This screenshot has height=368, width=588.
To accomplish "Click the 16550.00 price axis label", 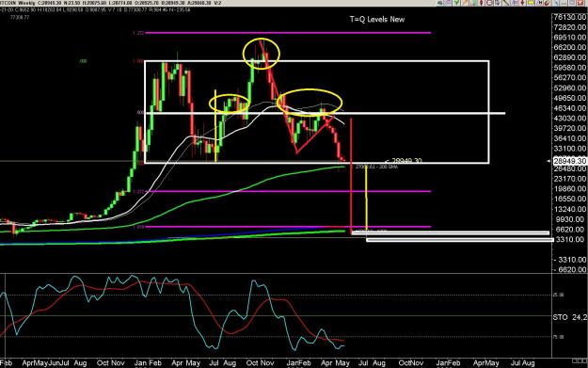I will 569,200.
